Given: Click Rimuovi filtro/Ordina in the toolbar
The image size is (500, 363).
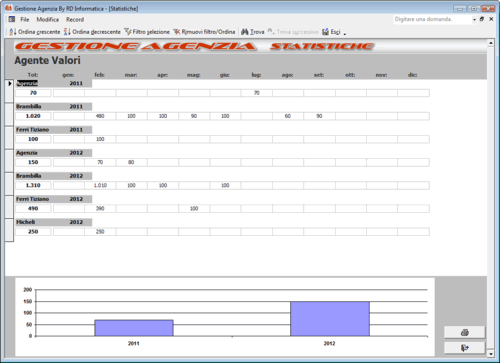Looking at the screenshot, I should (204, 32).
